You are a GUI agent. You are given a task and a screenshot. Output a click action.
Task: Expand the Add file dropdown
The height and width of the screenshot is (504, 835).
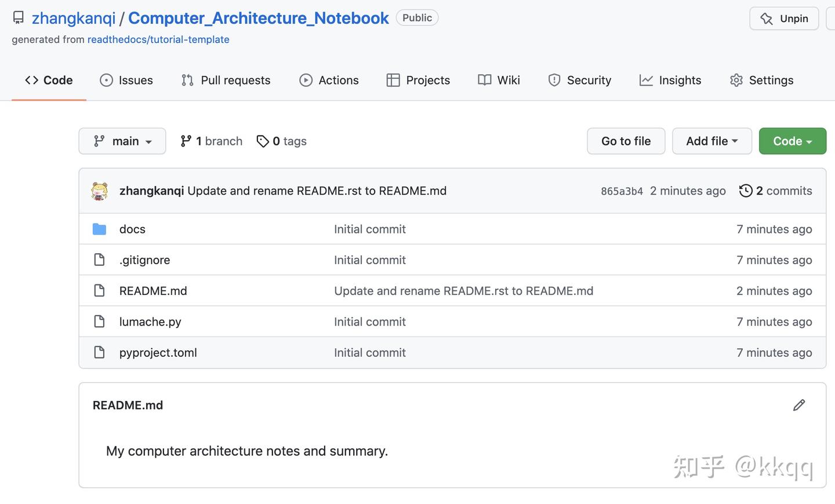[711, 141]
